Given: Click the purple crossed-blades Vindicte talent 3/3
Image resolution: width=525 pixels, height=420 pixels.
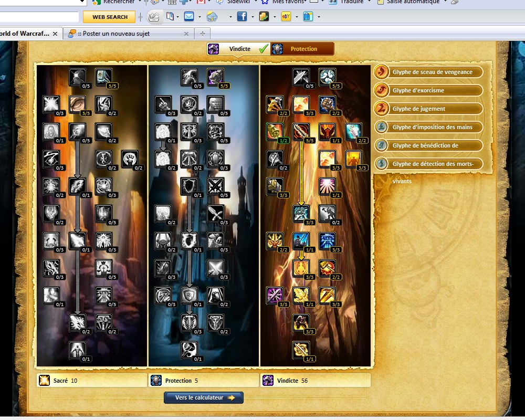Looking at the screenshot, I should (x=275, y=296).
